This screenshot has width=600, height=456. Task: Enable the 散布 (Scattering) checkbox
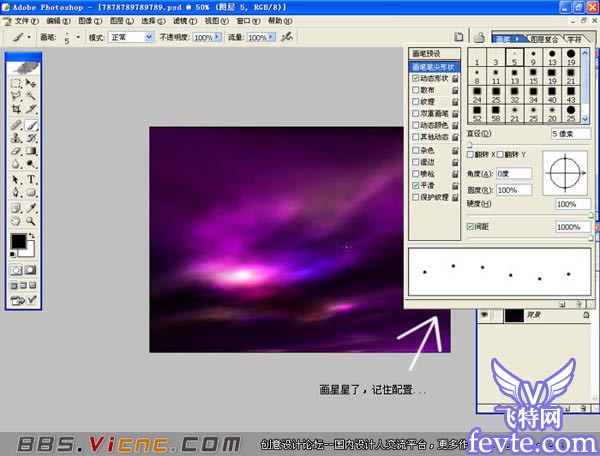click(416, 90)
